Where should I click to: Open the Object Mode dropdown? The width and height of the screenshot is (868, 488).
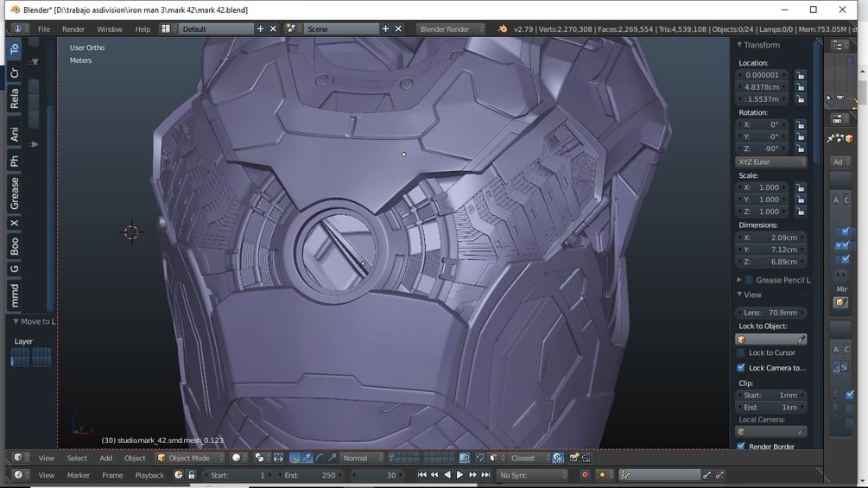point(190,458)
